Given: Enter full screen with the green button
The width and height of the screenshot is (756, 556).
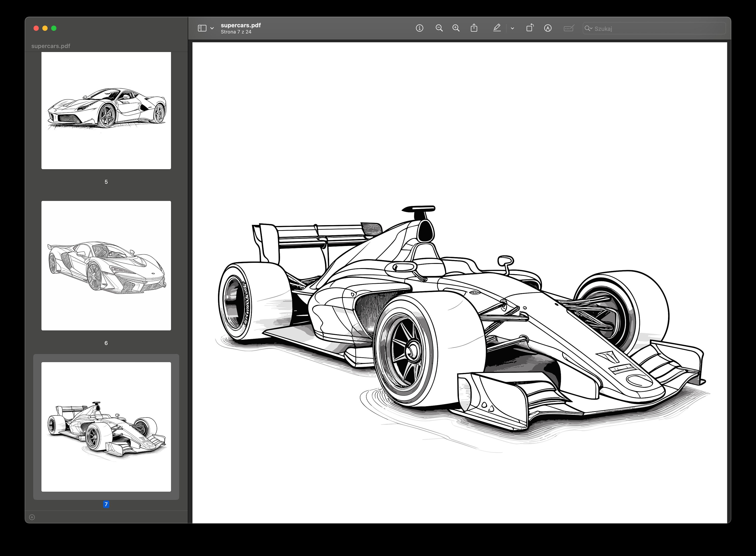Looking at the screenshot, I should pyautogui.click(x=53, y=28).
